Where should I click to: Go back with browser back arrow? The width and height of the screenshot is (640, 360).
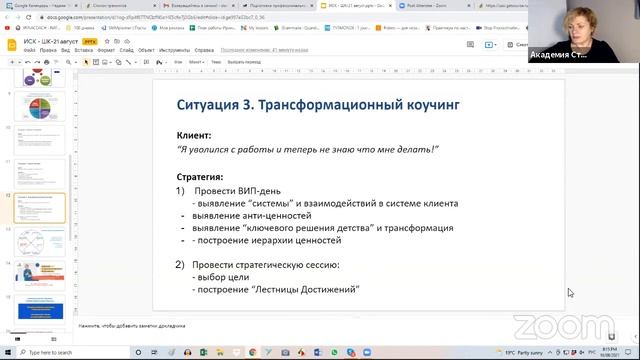click(7, 18)
